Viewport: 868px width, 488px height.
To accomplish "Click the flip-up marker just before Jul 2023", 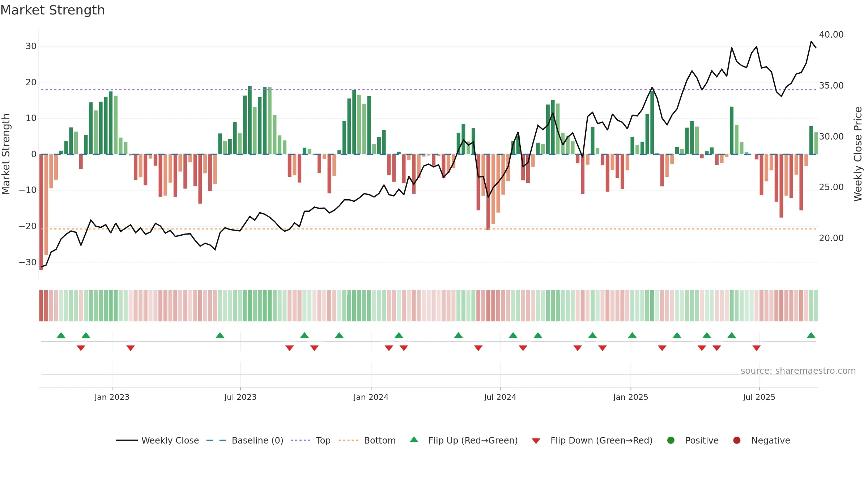I will click(x=220, y=335).
